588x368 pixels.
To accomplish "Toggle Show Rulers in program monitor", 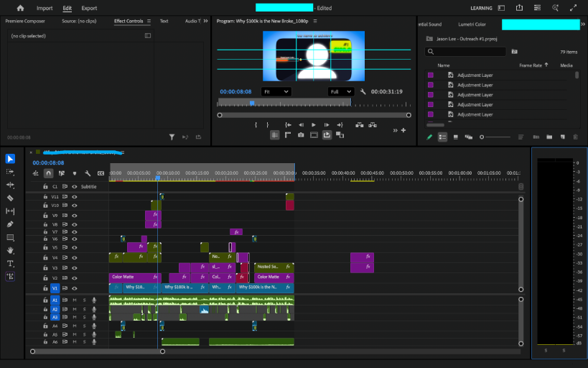I will pyautogui.click(x=288, y=135).
